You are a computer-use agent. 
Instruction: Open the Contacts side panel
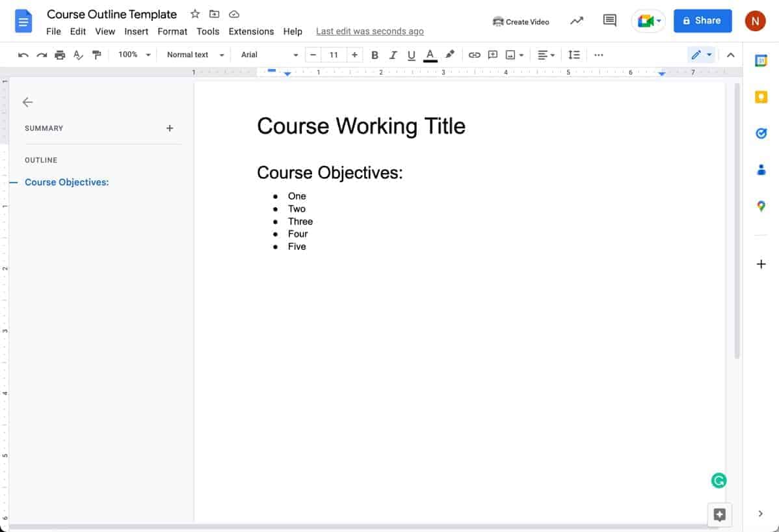[x=761, y=170]
